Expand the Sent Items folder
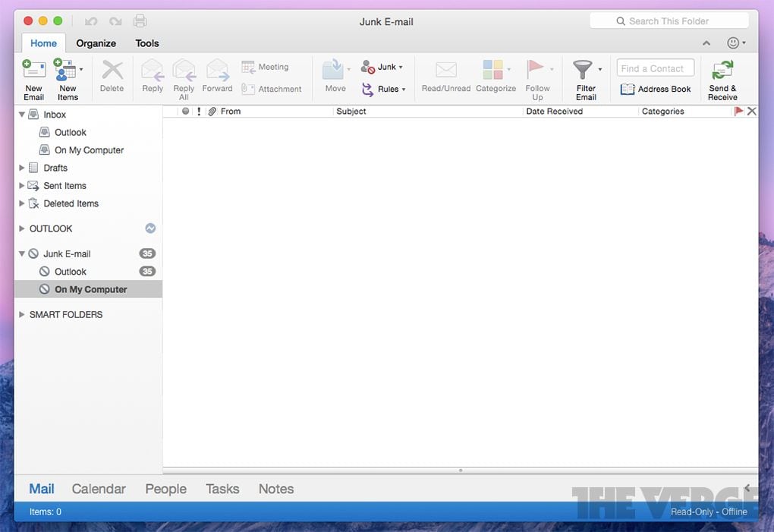This screenshot has width=774, height=532. click(21, 186)
